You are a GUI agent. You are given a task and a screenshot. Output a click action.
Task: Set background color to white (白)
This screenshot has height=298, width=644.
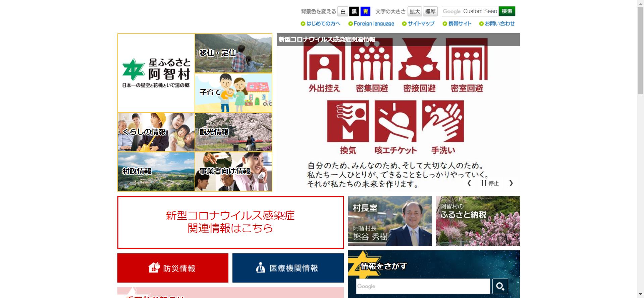click(342, 11)
